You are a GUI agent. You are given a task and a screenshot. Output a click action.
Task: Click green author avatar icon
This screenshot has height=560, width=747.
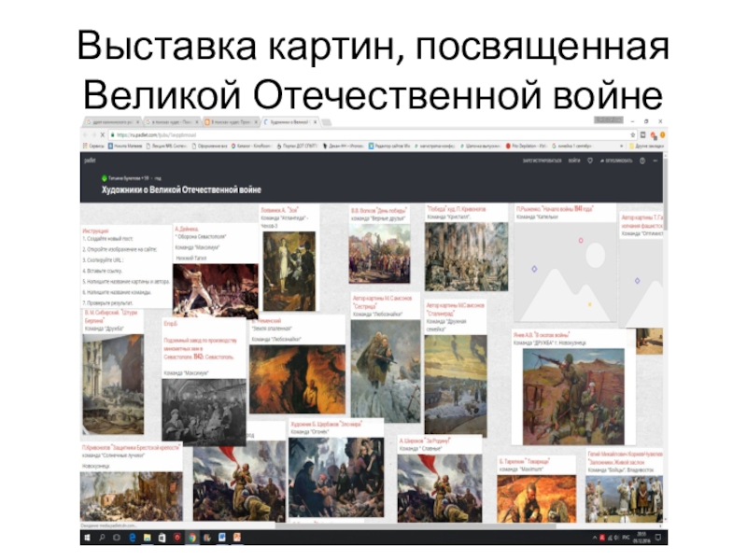pos(105,178)
